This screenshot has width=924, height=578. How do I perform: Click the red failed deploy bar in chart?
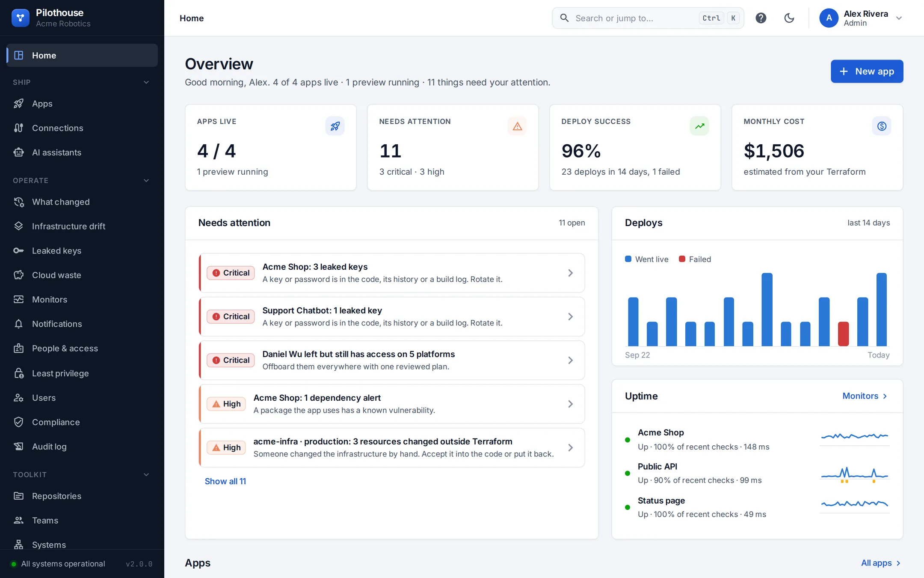click(x=843, y=334)
